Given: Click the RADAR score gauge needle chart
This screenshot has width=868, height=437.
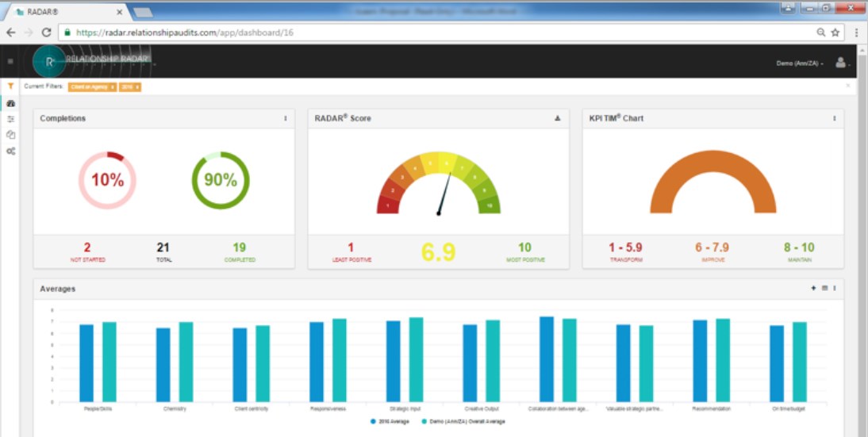Looking at the screenshot, I should pos(439,183).
